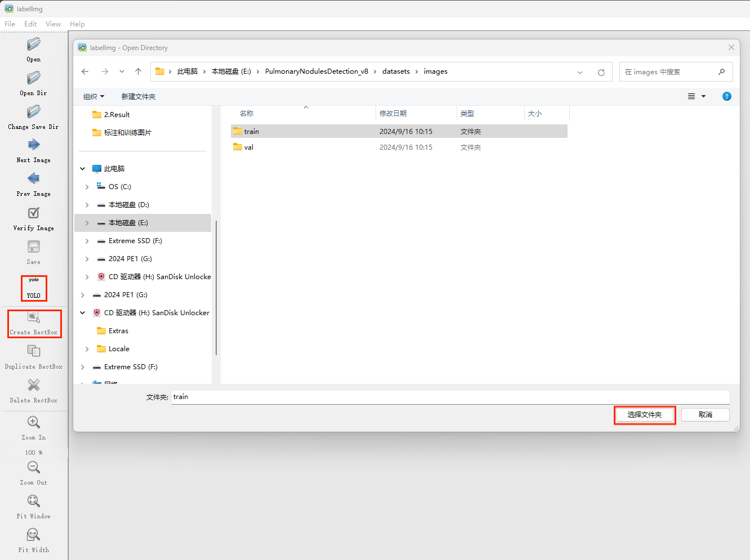Expand the Locale folder node
The height and width of the screenshot is (560, 750).
coord(87,349)
